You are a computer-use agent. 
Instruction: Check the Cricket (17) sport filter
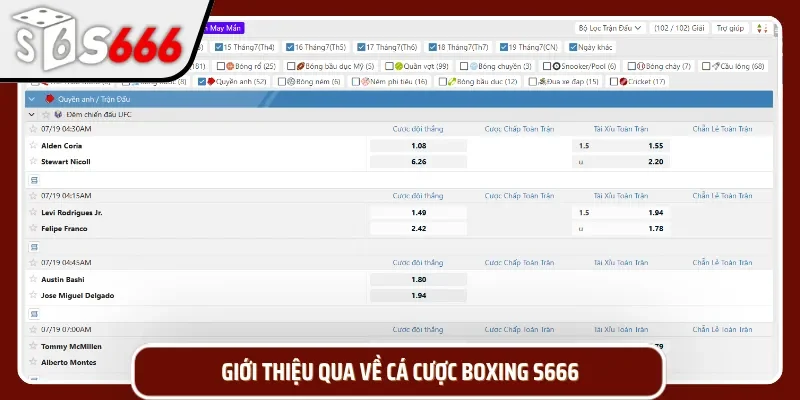pyautogui.click(x=614, y=81)
